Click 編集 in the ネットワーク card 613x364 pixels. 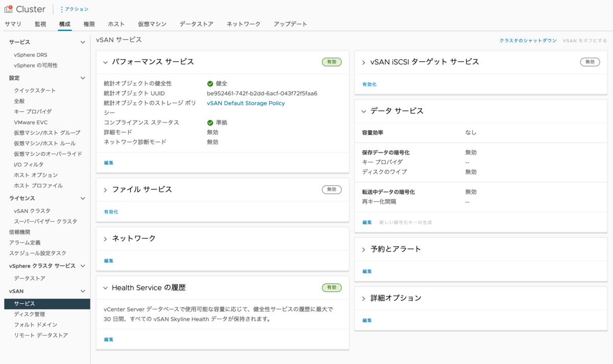[109, 261]
